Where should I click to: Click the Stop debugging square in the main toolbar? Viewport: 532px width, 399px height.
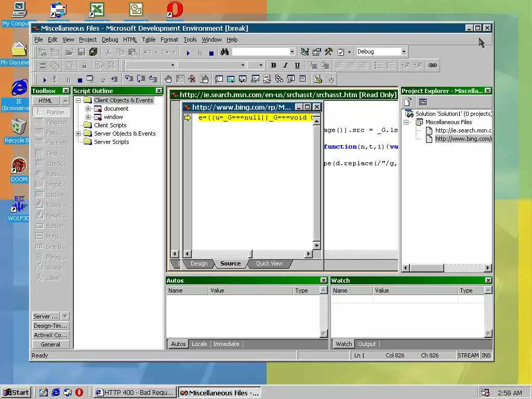(211, 53)
